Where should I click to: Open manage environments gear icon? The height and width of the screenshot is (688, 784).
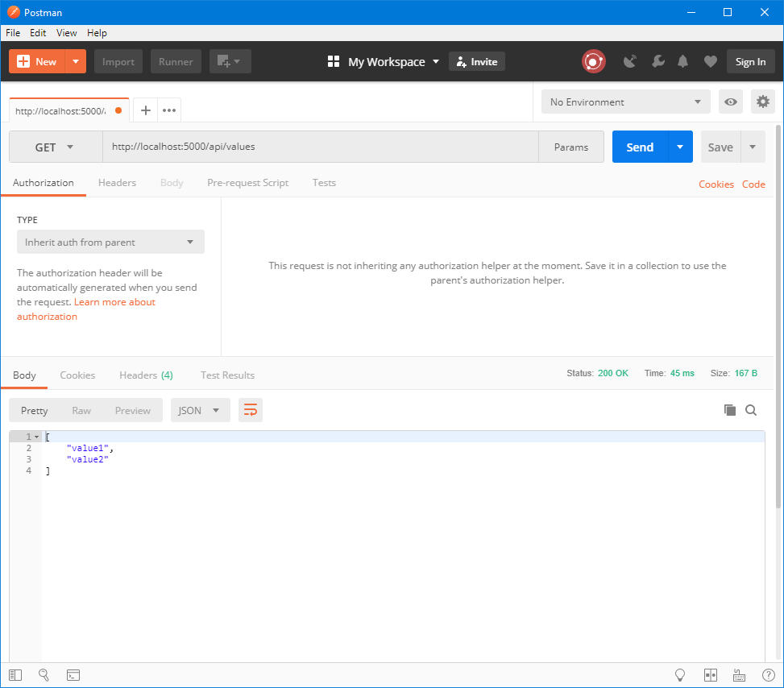tap(762, 102)
